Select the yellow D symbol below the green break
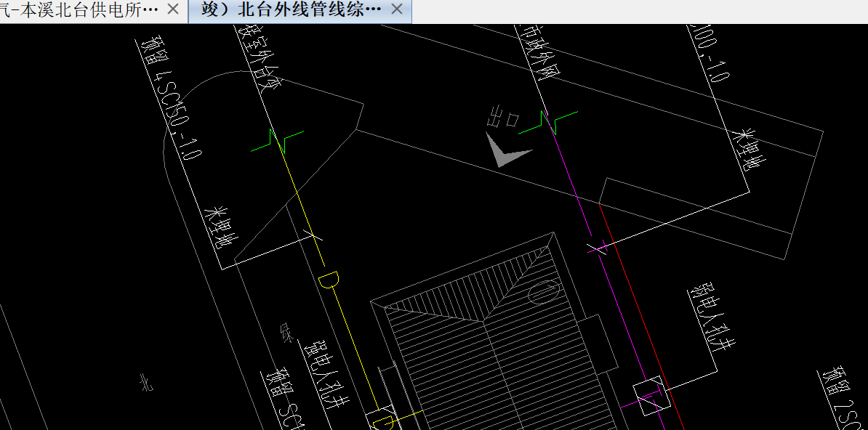 click(328, 280)
